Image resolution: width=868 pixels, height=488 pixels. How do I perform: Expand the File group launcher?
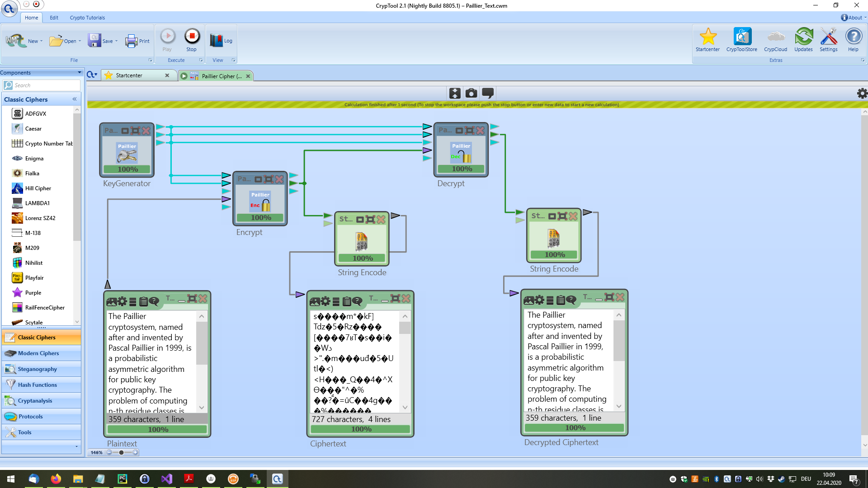coord(151,60)
